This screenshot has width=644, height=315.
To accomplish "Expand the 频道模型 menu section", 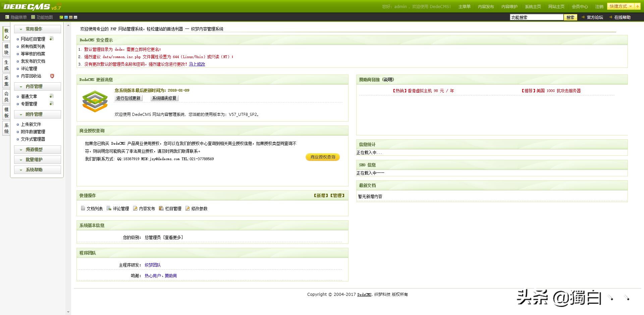I will 38,150.
